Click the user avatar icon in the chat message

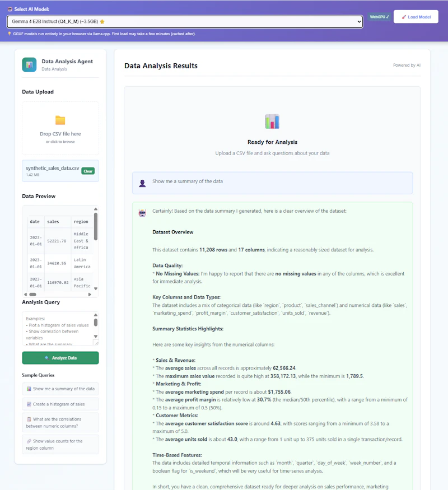142,183
